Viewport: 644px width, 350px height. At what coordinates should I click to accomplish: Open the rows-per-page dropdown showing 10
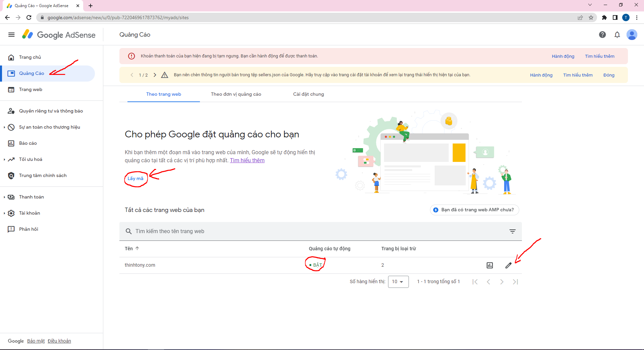[x=398, y=282]
